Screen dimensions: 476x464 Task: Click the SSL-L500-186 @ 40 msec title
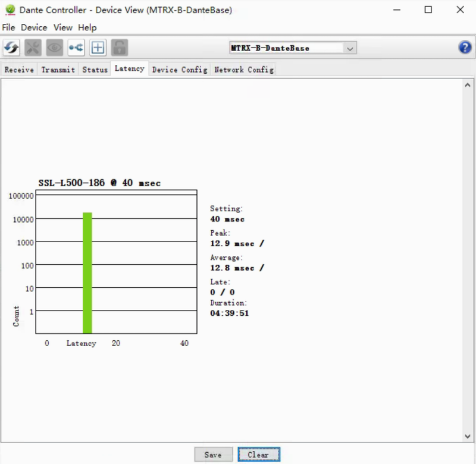point(99,183)
